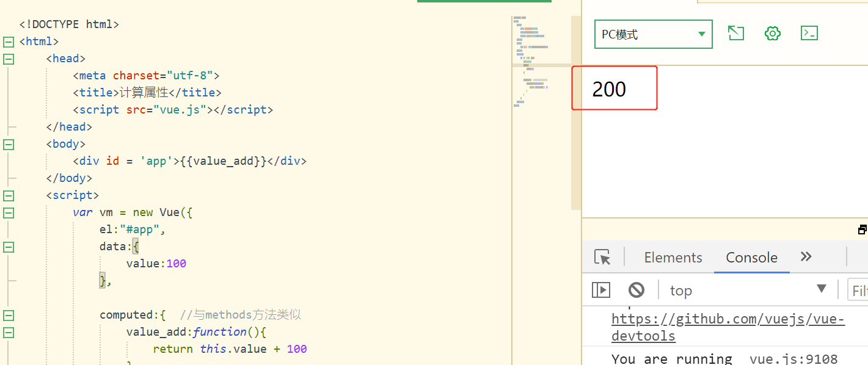This screenshot has height=365, width=868.
Task: Toggle the devtools console icon in preview toolbar
Action: (809, 33)
